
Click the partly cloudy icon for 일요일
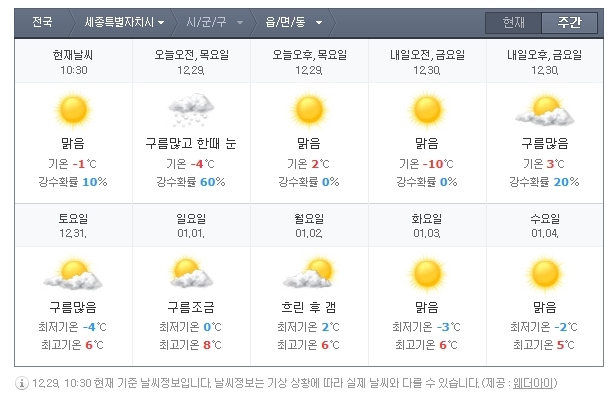pos(191,272)
